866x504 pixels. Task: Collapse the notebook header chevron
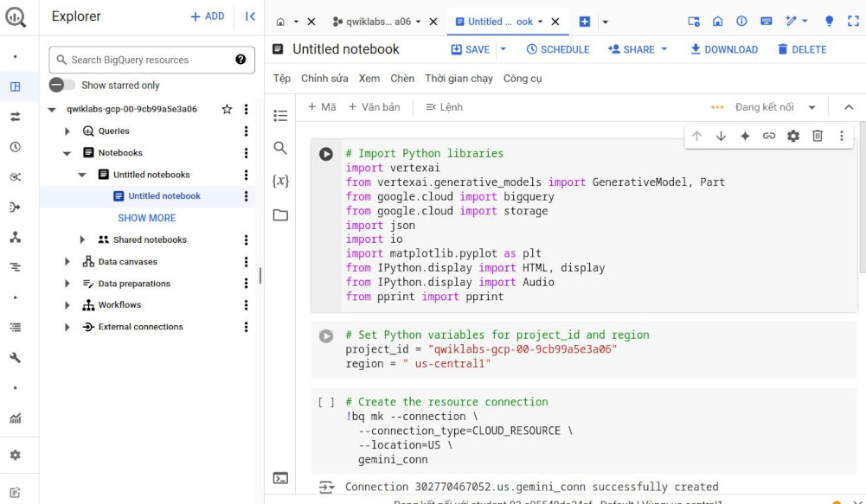(849, 107)
